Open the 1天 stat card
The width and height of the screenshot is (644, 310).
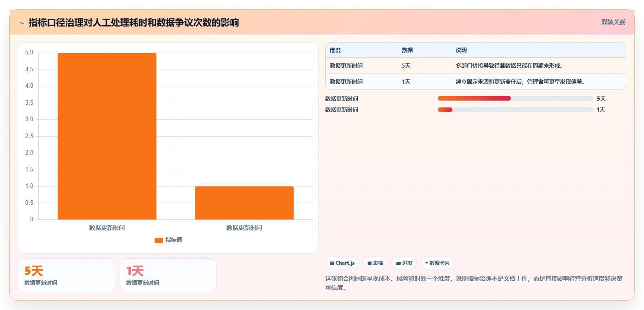(168, 275)
